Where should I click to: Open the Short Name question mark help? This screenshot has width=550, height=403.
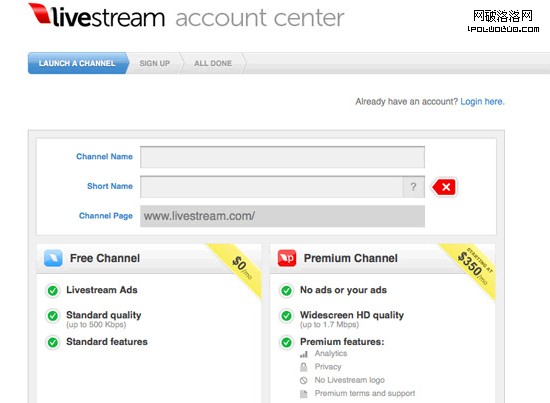click(414, 187)
